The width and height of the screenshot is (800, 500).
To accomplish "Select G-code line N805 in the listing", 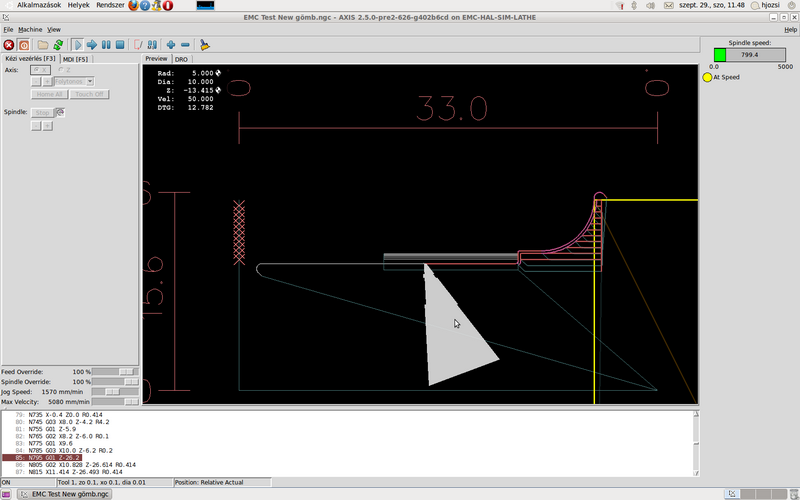I will click(x=80, y=465).
